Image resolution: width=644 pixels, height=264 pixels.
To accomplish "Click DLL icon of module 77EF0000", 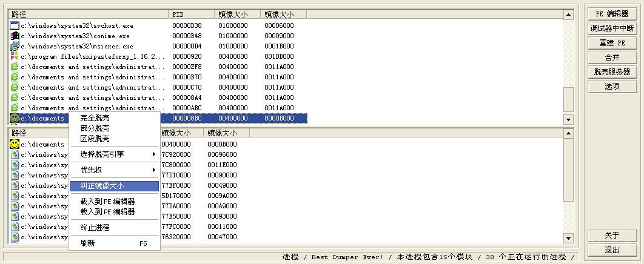I will 15,185.
